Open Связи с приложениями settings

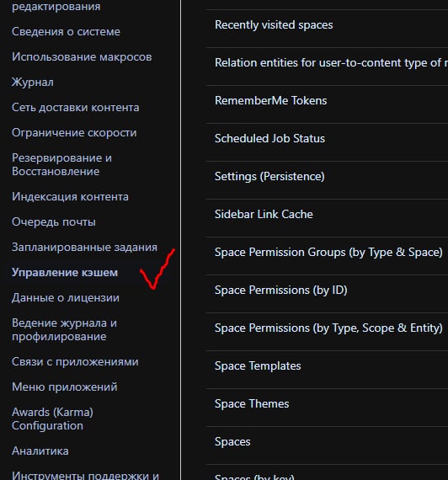75,362
